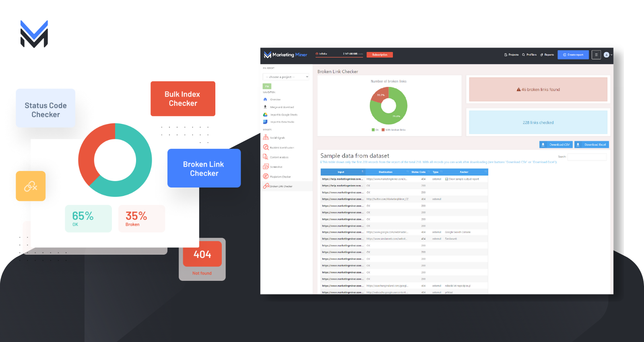Open the Reports menu

tap(547, 55)
